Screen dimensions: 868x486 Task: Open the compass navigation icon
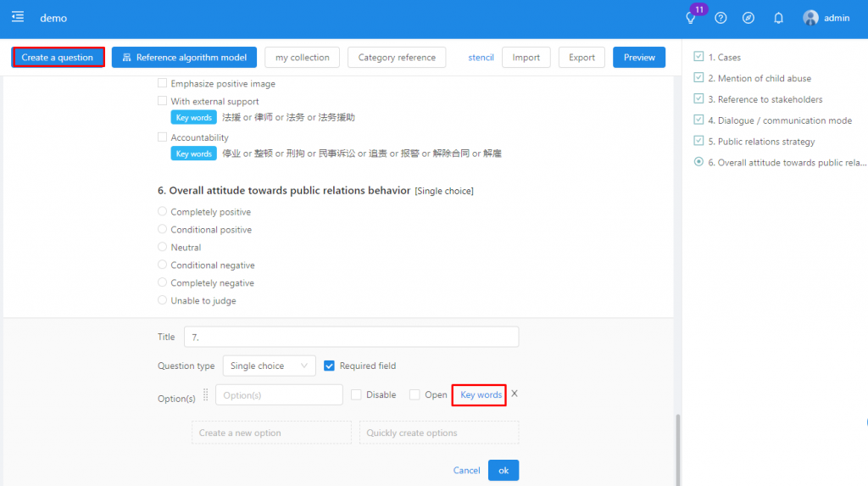[x=748, y=18]
